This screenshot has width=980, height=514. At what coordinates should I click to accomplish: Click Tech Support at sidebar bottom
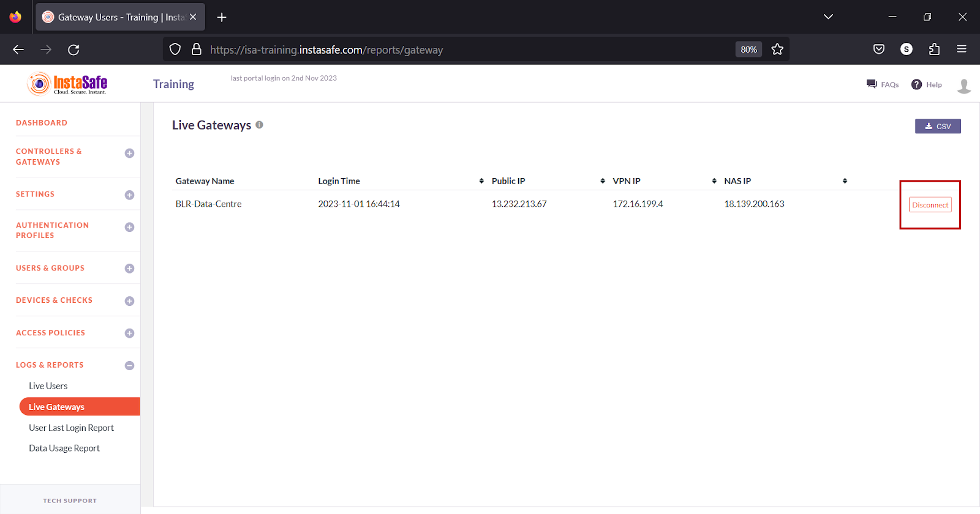point(70,501)
